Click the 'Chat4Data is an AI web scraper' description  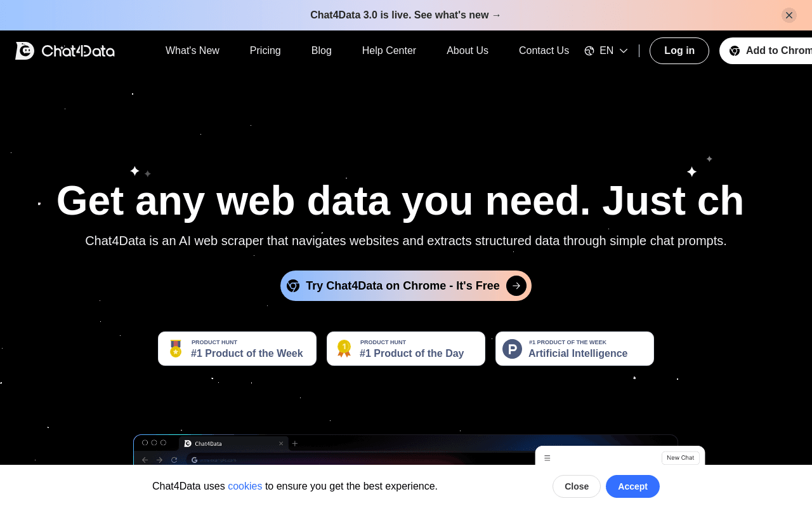pos(406,241)
